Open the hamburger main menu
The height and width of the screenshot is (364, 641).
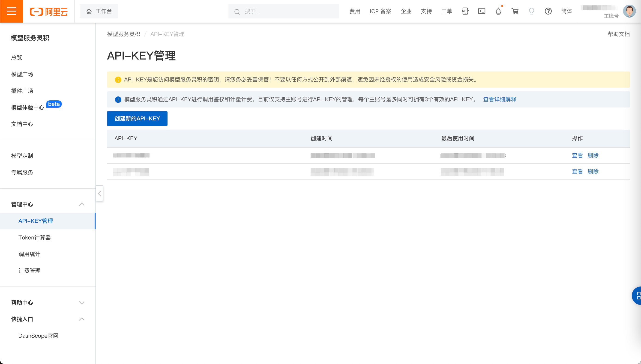(x=11, y=11)
